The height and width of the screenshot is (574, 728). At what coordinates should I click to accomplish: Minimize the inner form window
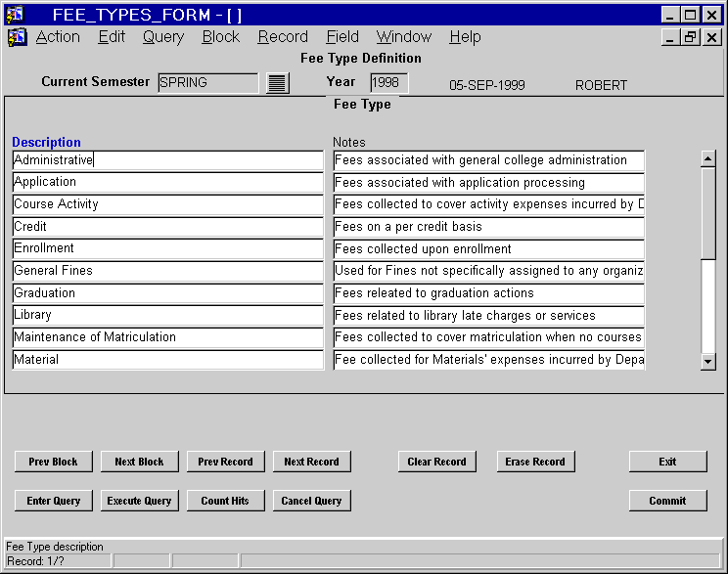pos(670,36)
